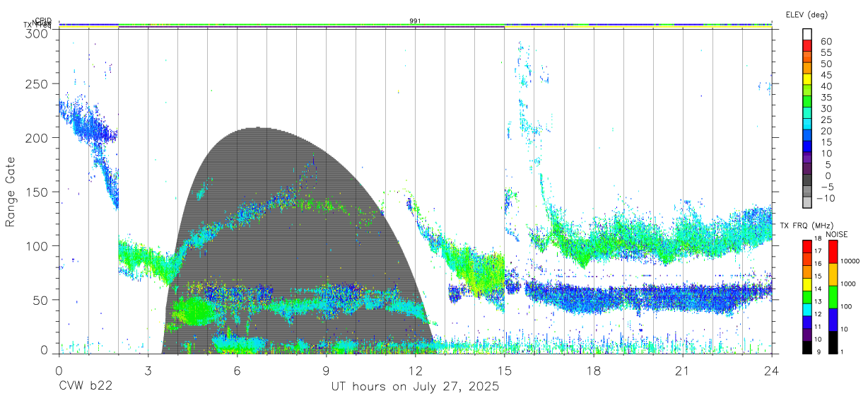Click the '25' label in ELEV legend
The image size is (868, 401).
826,120
